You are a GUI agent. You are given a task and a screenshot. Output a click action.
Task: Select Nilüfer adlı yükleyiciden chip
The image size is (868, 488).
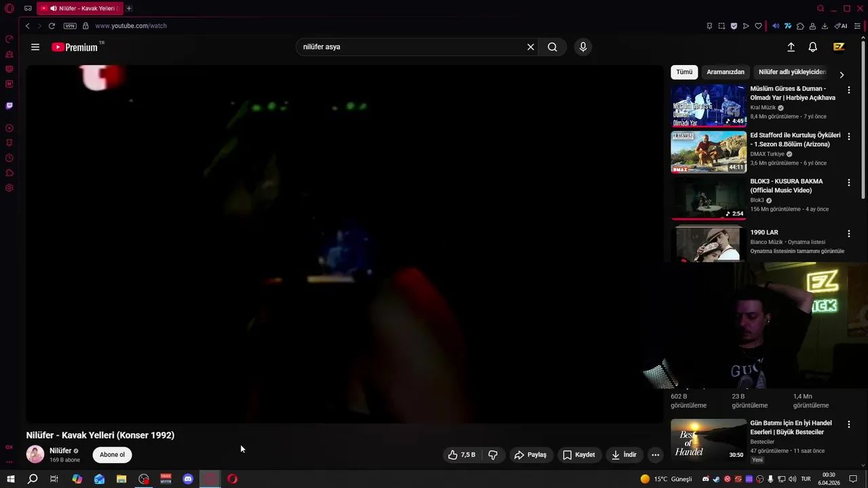click(x=792, y=72)
